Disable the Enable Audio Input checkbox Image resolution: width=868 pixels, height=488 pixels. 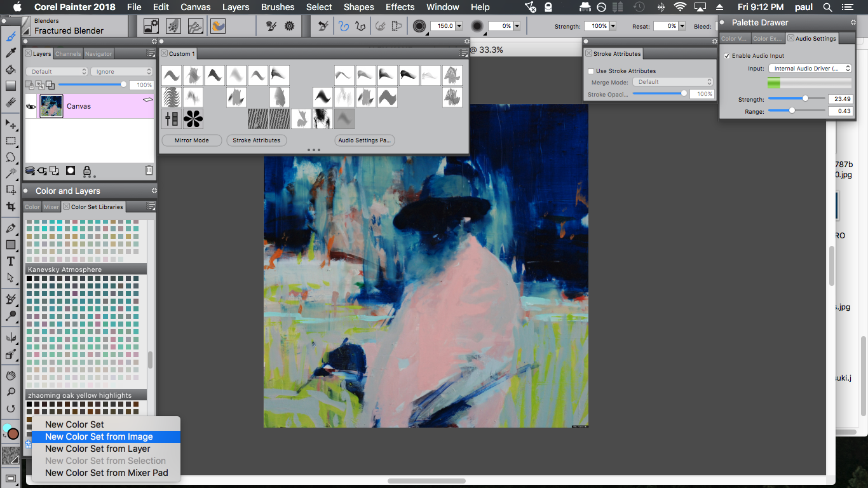click(727, 56)
